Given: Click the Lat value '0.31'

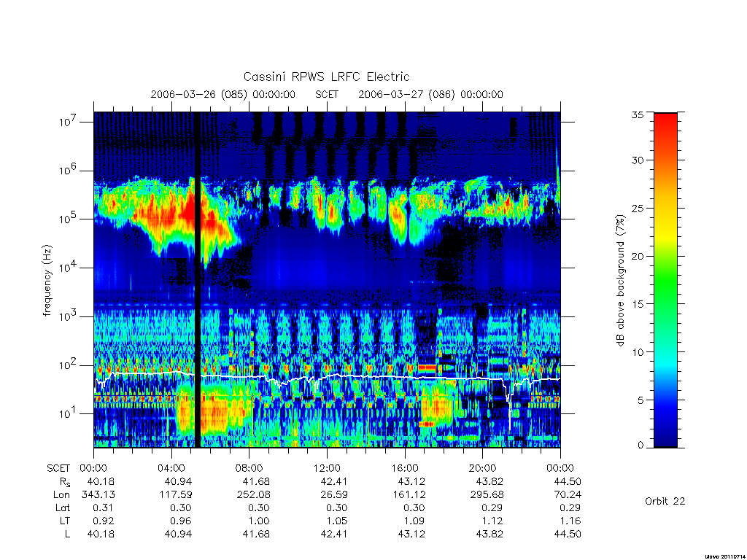Looking at the screenshot, I should [x=104, y=508].
